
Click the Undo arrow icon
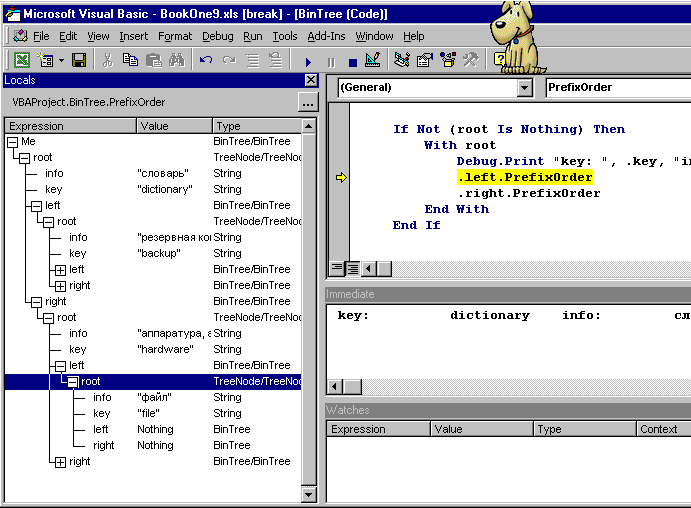[206, 60]
